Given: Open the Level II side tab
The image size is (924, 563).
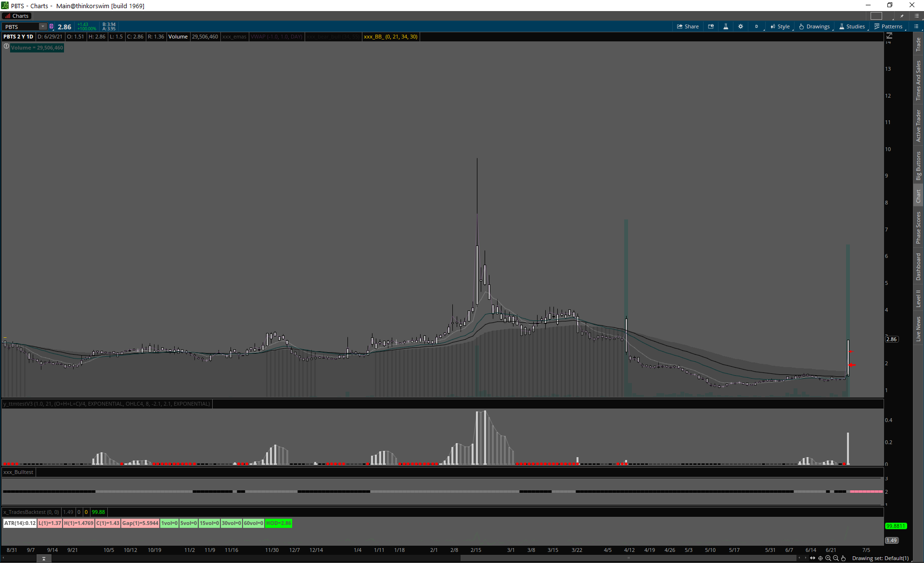Looking at the screenshot, I should click(918, 298).
